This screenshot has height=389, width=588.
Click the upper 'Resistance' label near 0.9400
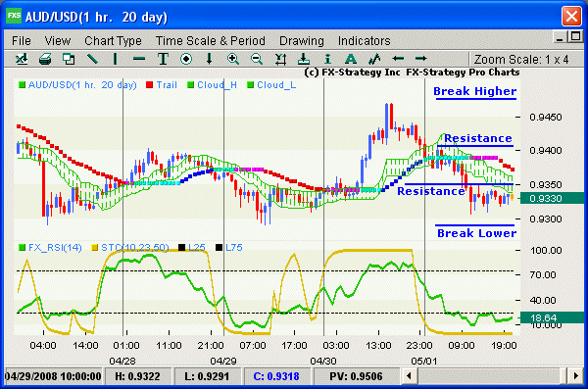(478, 138)
